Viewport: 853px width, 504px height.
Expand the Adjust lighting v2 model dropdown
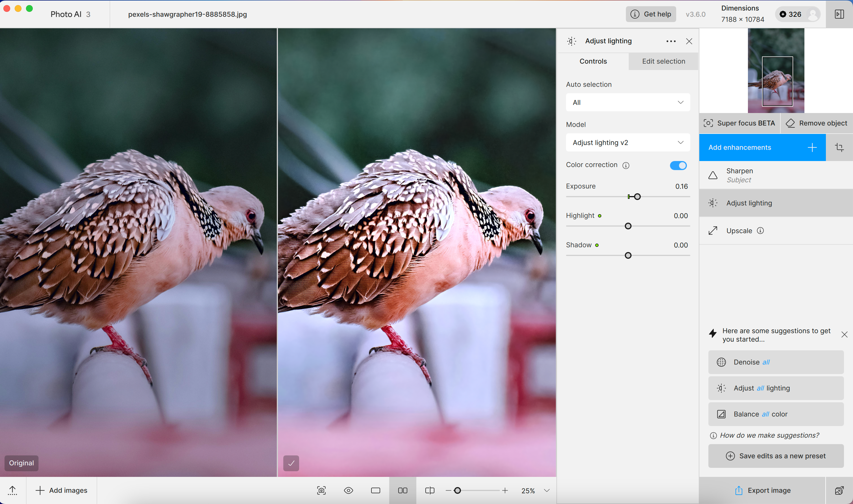[x=628, y=142]
